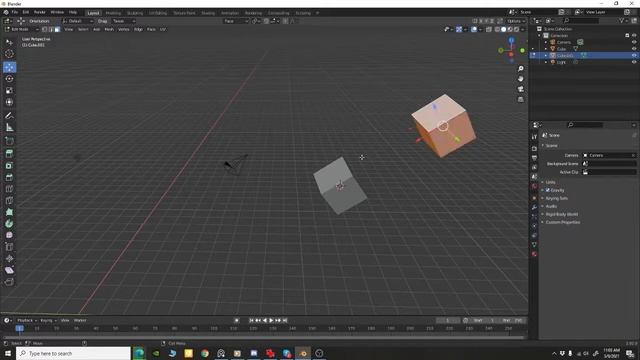Expand the Rigid Body World panel
This screenshot has width=640, height=360.
(x=561, y=214)
